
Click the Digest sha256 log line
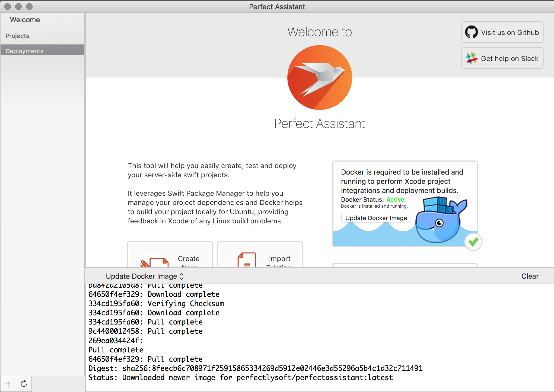(255, 368)
